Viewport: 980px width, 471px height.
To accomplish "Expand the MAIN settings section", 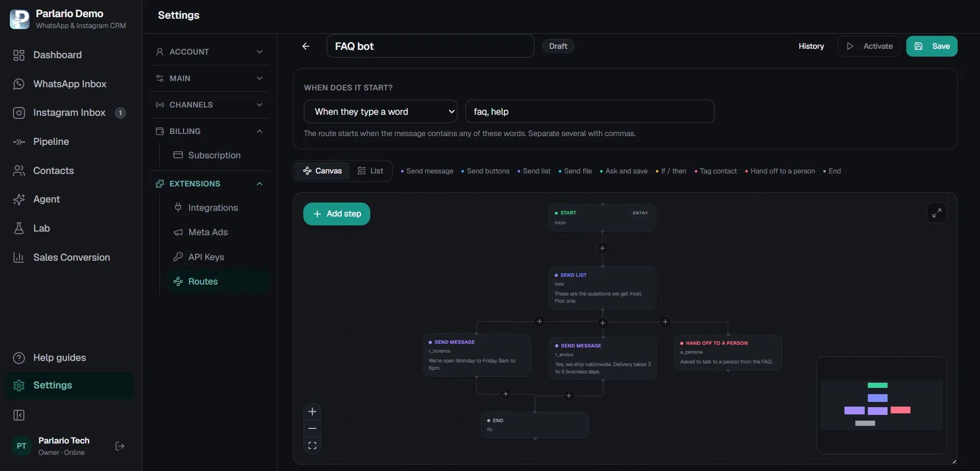I will pos(209,78).
